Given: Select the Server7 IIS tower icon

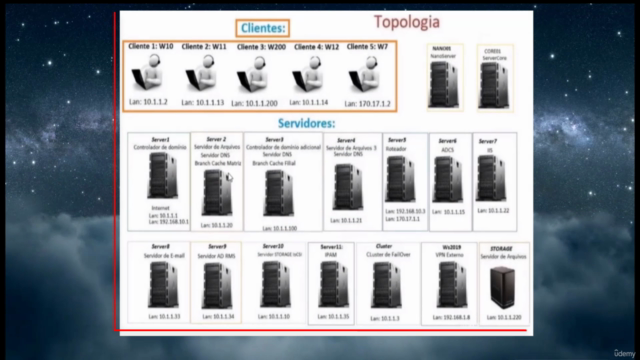Looking at the screenshot, I should pyautogui.click(x=491, y=178).
